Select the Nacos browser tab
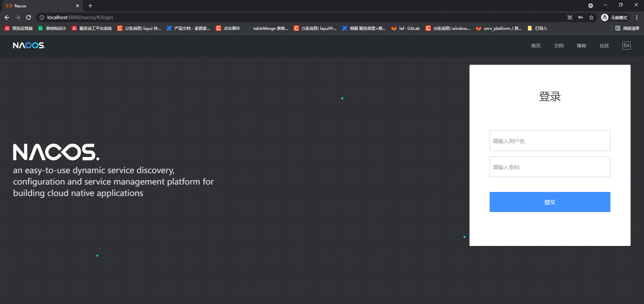Image resolution: width=644 pixels, height=304 pixels. click(42, 6)
